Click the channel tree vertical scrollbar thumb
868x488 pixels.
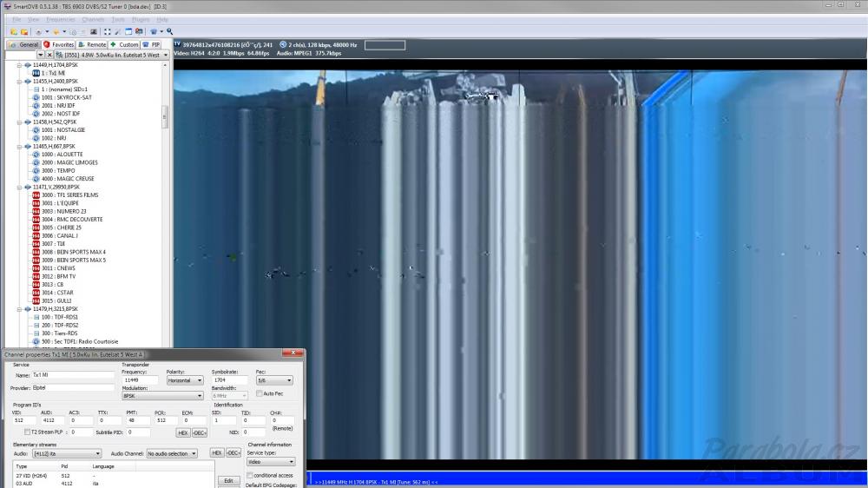click(x=164, y=117)
